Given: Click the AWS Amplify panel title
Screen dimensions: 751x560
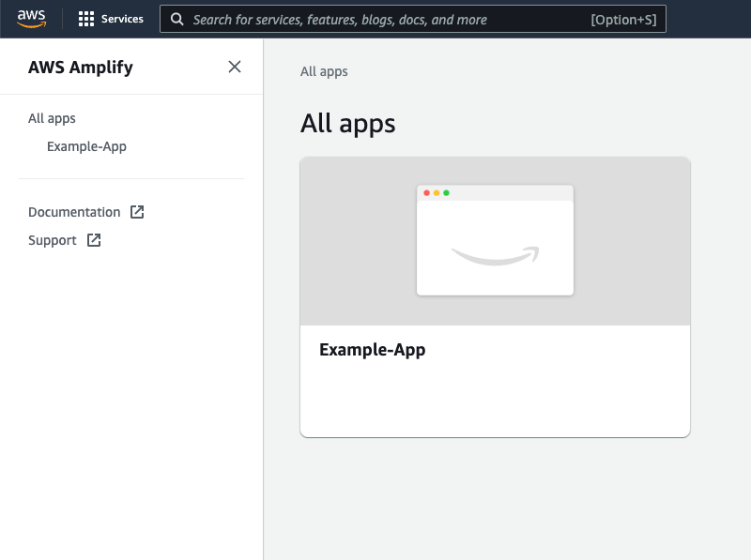Looking at the screenshot, I should point(80,67).
